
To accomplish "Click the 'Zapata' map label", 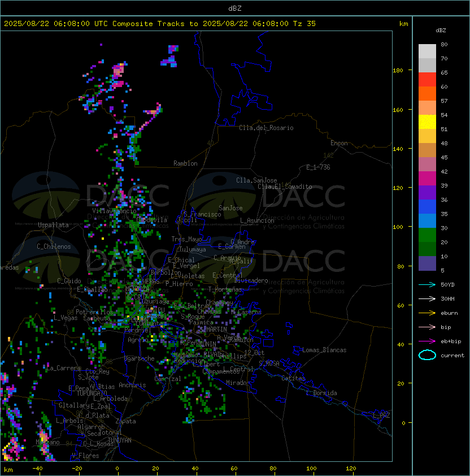I will [125, 421].
